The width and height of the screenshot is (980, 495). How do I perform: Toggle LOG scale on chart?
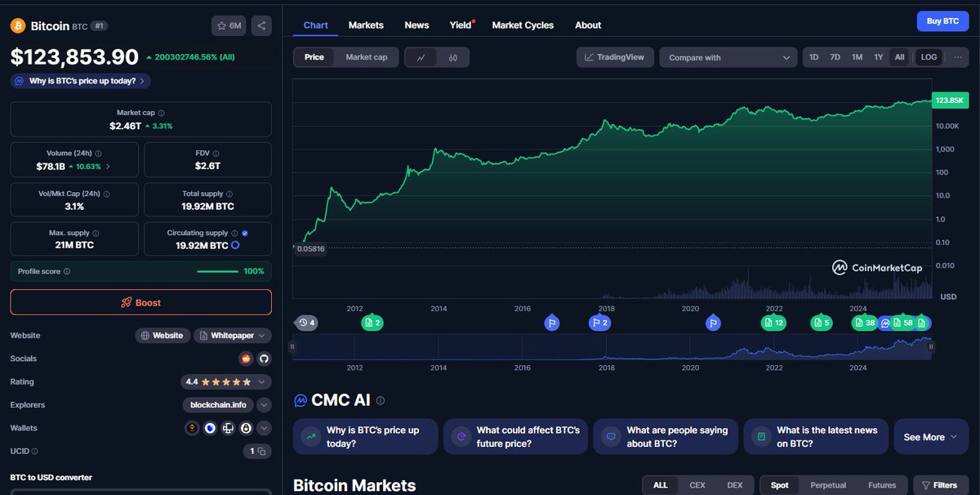pyautogui.click(x=929, y=57)
